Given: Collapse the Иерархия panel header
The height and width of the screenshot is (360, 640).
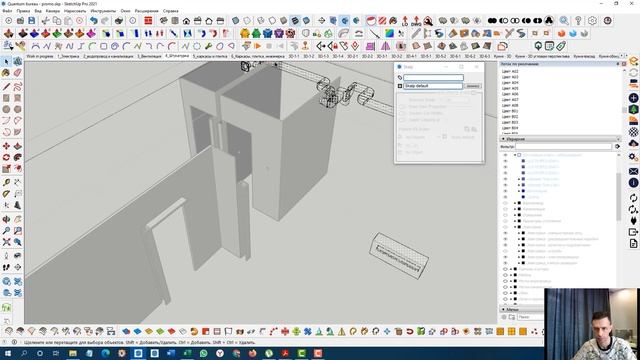Looking at the screenshot, I should pyautogui.click(x=560, y=139).
